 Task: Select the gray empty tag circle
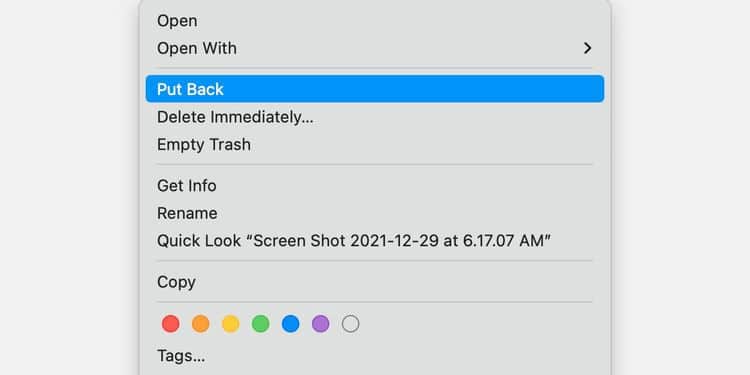(351, 324)
